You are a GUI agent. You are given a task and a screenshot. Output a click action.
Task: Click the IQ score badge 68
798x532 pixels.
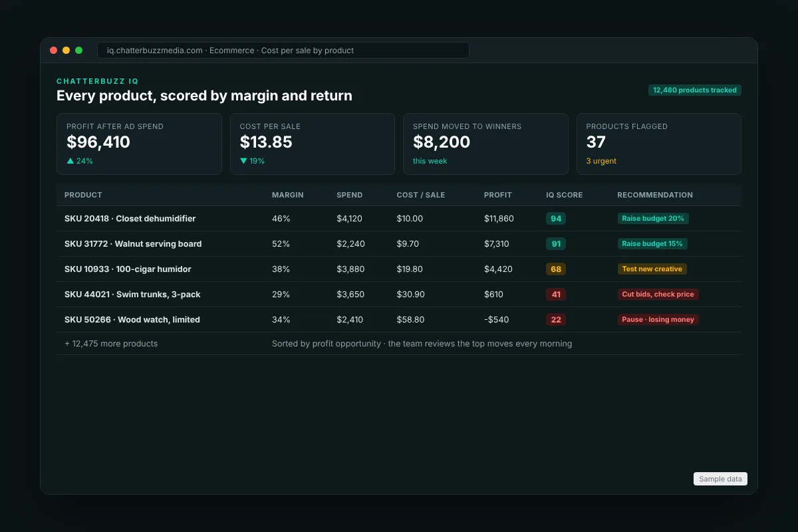tap(556, 269)
